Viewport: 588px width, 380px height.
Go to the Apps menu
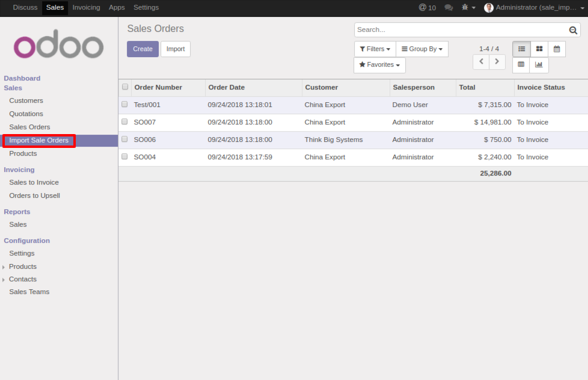coord(117,8)
